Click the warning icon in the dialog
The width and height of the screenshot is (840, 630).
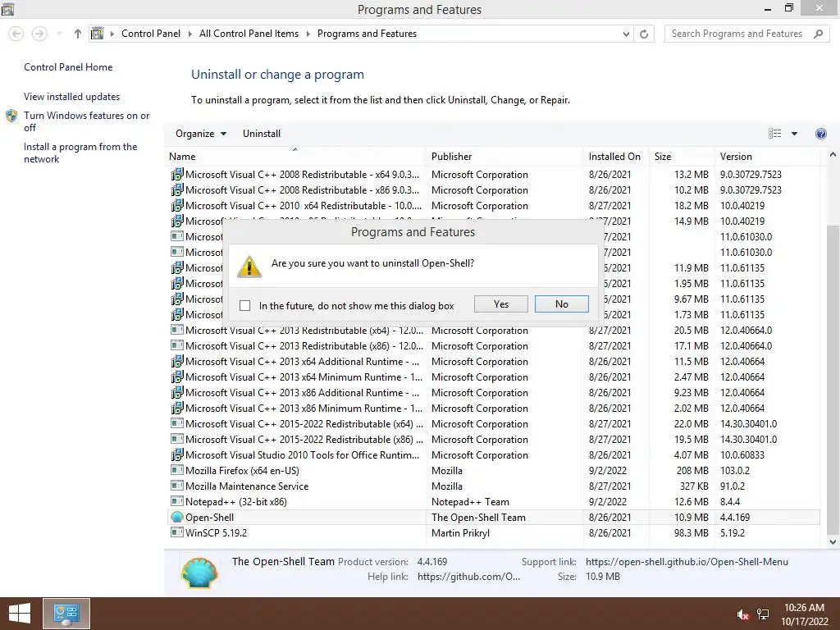click(249, 267)
